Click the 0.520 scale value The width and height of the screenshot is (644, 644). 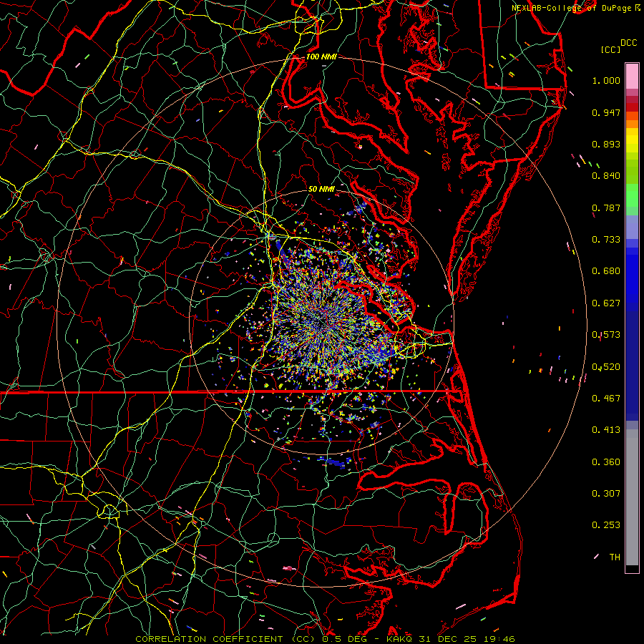[x=606, y=367]
